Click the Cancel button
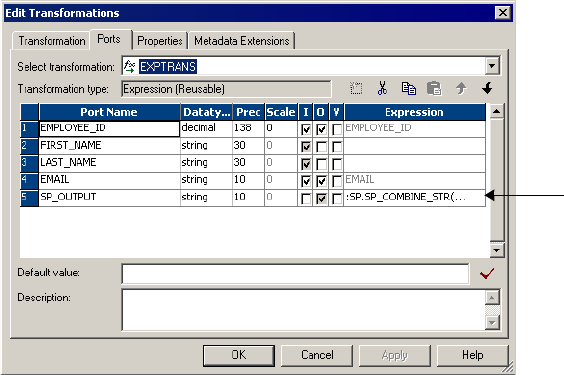The image size is (564, 375). [317, 355]
